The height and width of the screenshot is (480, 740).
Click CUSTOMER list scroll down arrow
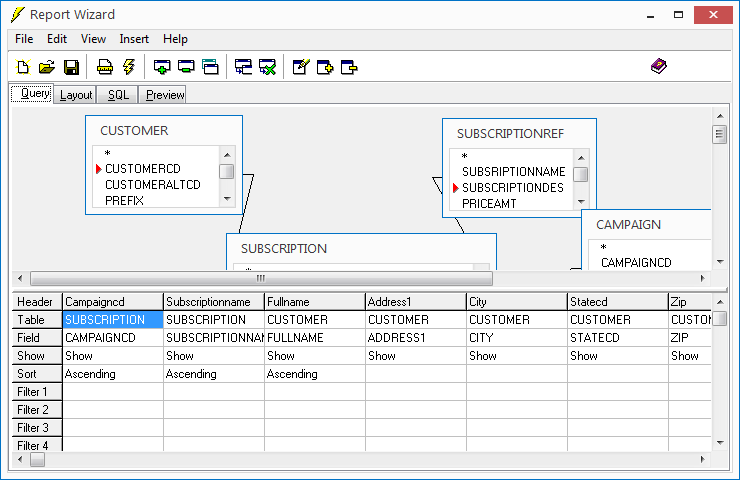[227, 199]
